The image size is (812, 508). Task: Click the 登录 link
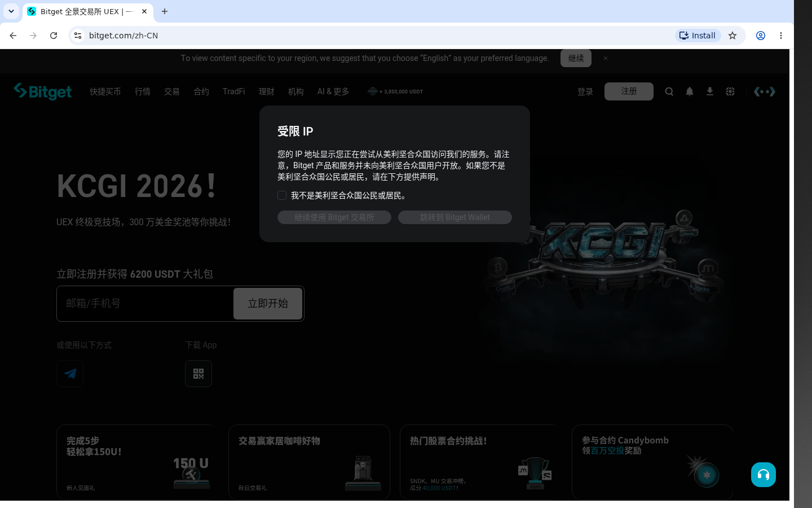click(x=585, y=91)
